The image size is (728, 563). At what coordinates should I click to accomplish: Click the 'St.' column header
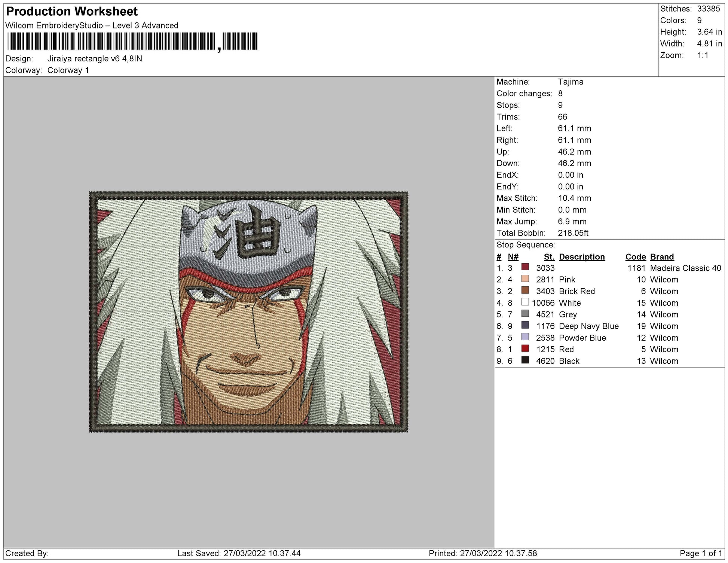click(549, 257)
